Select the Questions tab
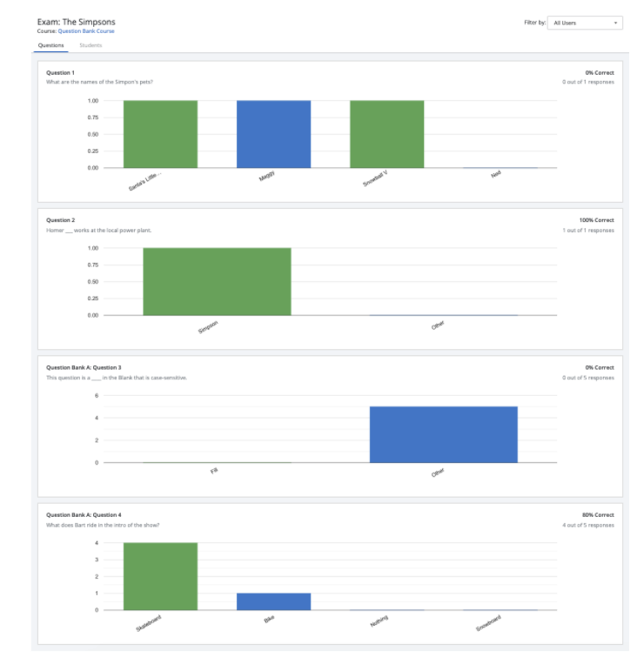 pyautogui.click(x=50, y=44)
